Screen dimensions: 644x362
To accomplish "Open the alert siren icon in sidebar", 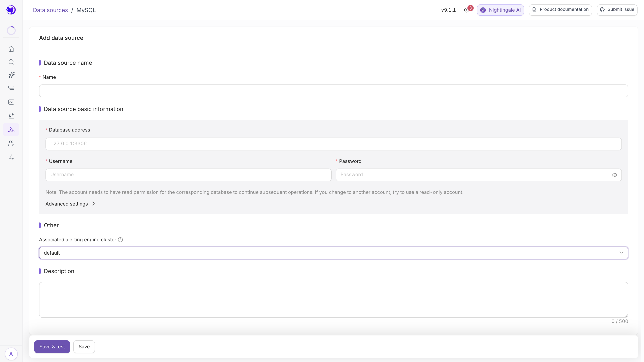I will click(11, 116).
